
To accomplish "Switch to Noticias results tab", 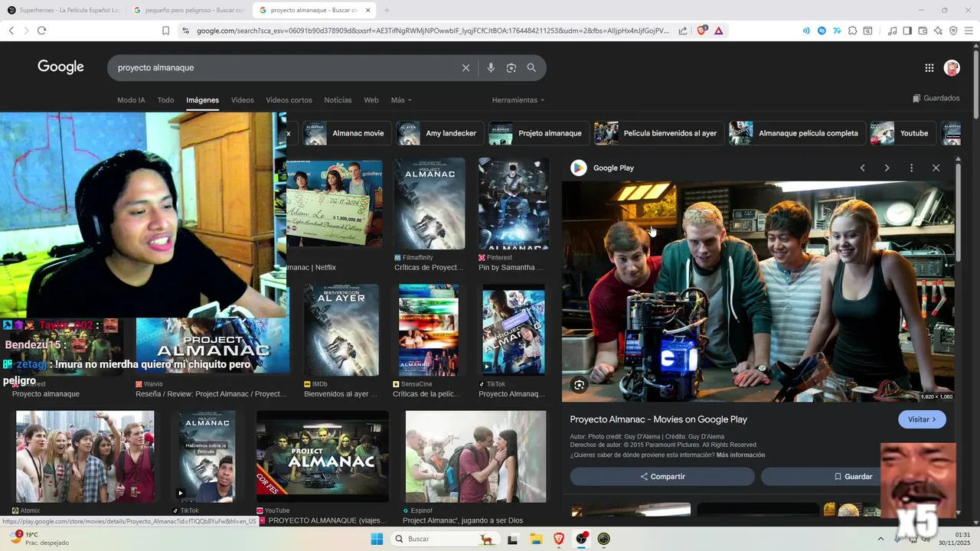I will [338, 100].
